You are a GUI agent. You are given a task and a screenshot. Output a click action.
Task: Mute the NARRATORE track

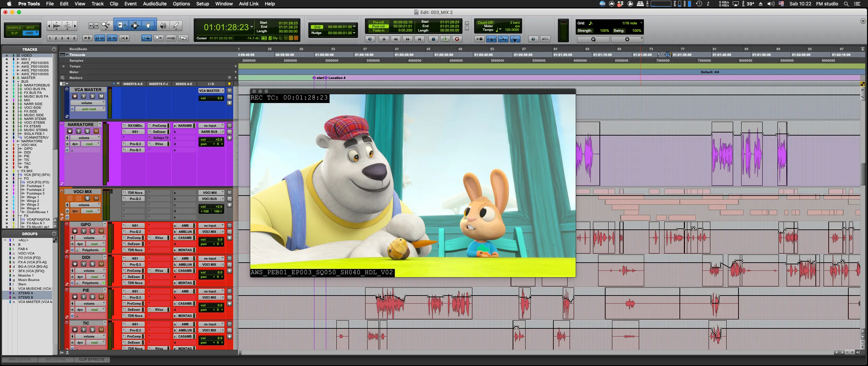click(x=96, y=131)
